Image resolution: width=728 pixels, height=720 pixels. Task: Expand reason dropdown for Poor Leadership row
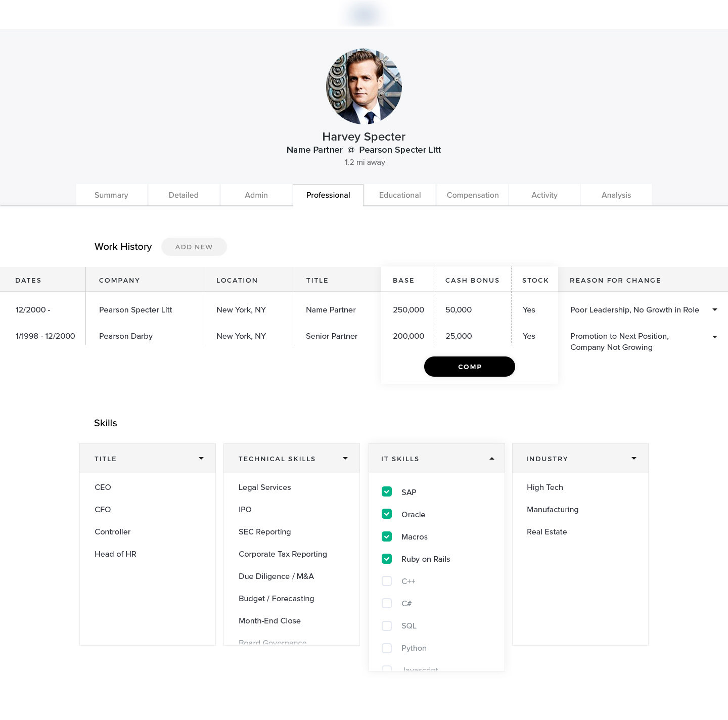click(x=715, y=310)
